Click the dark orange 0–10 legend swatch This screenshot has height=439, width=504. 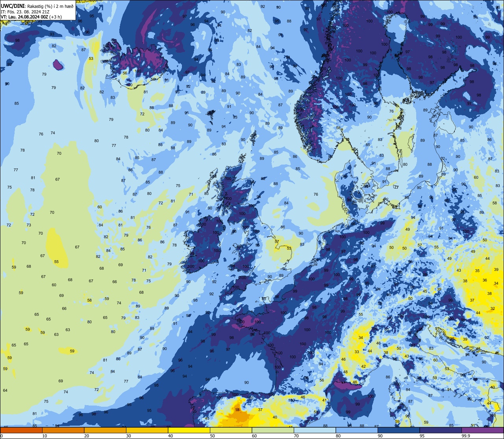(21, 430)
